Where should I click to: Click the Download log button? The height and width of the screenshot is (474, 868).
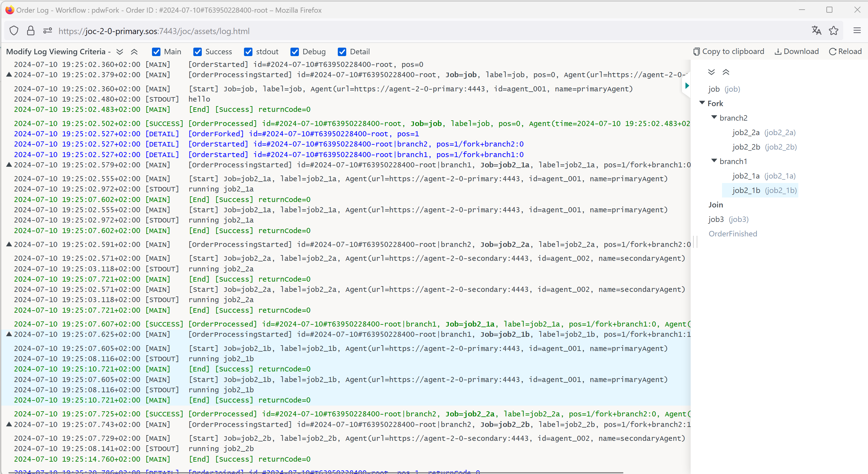797,51
